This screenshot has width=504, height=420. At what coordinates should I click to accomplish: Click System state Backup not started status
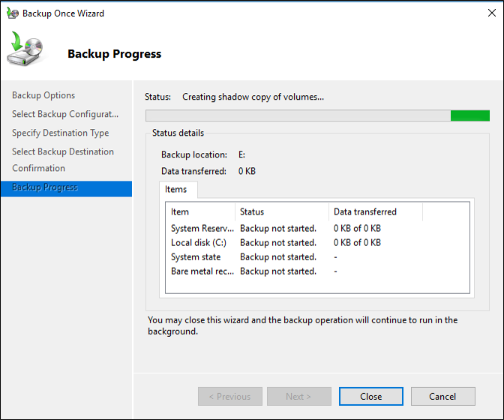278,257
